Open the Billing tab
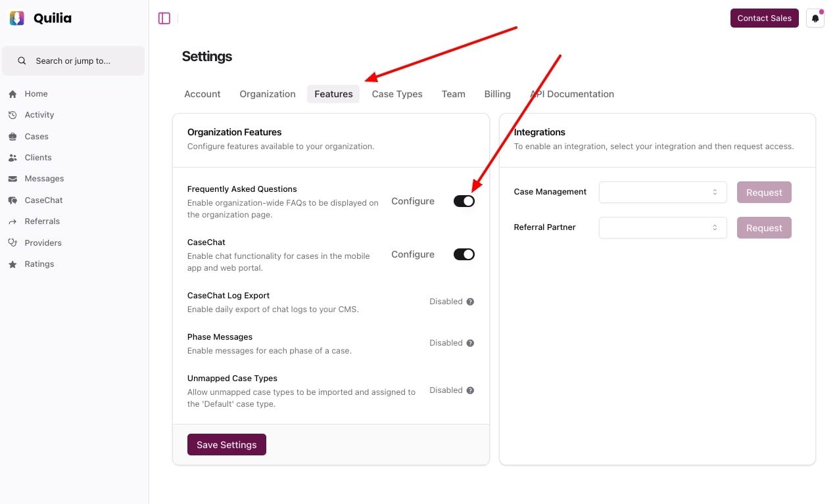 click(498, 94)
